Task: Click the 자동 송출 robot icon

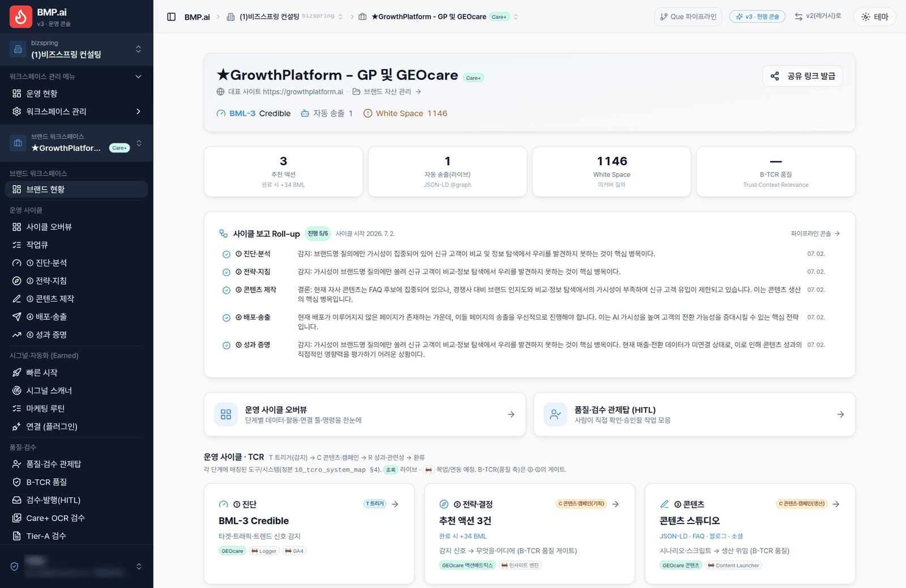Action: tap(305, 113)
